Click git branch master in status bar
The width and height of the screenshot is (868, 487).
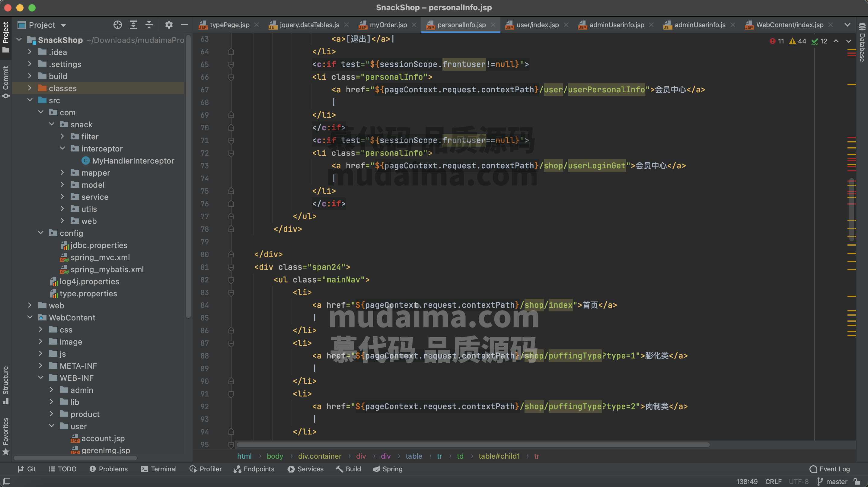(x=832, y=482)
